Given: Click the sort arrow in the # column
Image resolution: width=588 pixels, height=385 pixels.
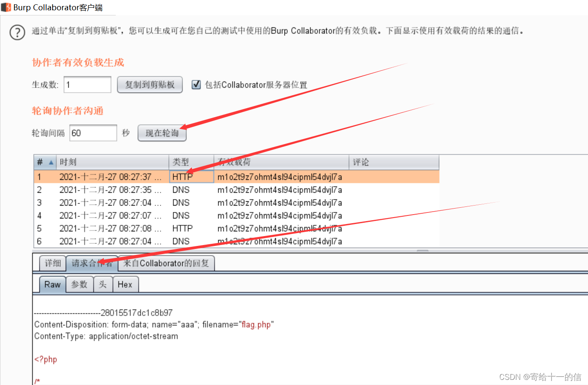Looking at the screenshot, I should click(x=51, y=162).
